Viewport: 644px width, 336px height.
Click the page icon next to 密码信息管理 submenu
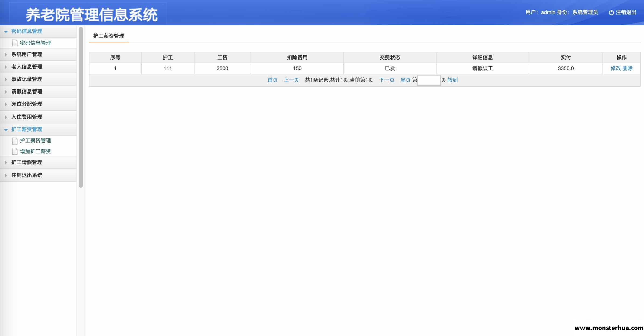coord(15,43)
